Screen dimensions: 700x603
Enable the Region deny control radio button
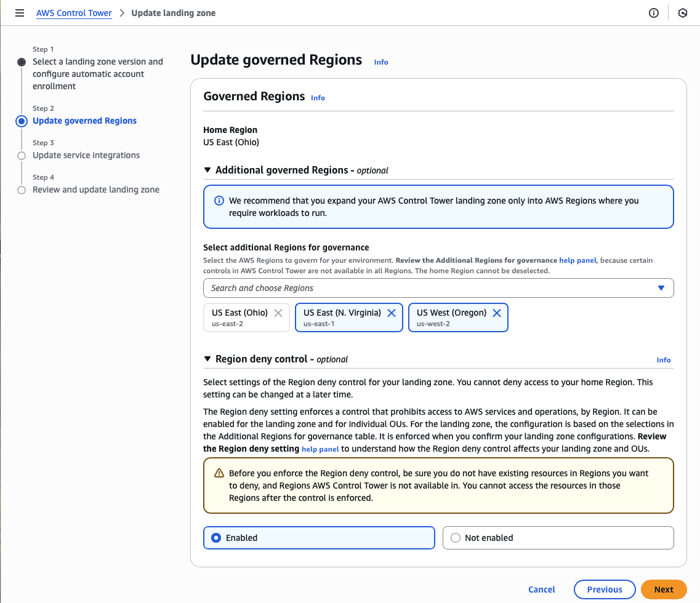[x=215, y=537]
